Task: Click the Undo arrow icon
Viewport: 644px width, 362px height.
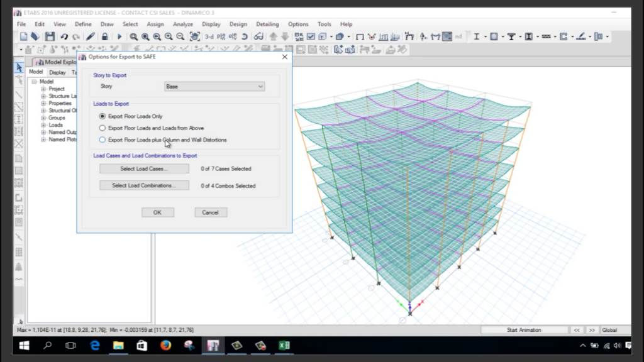Action: coord(64,37)
